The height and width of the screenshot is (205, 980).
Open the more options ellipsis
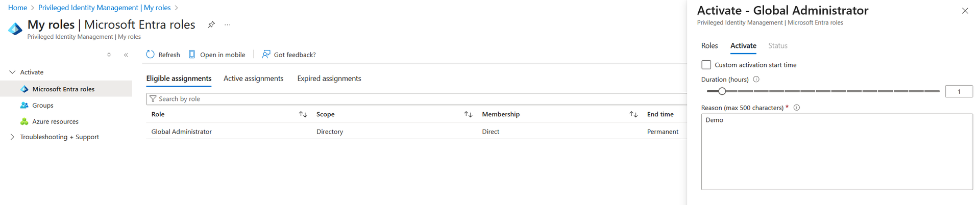point(228,24)
